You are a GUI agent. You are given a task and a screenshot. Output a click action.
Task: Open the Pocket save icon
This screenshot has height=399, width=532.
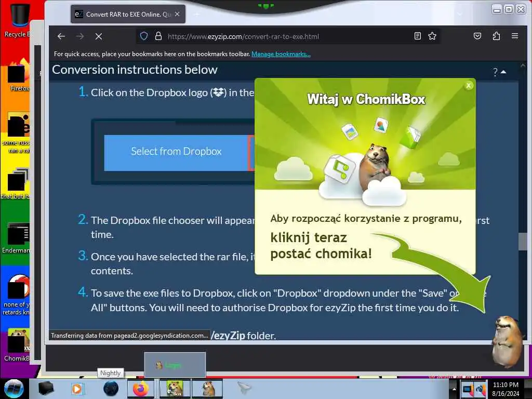[477, 36]
